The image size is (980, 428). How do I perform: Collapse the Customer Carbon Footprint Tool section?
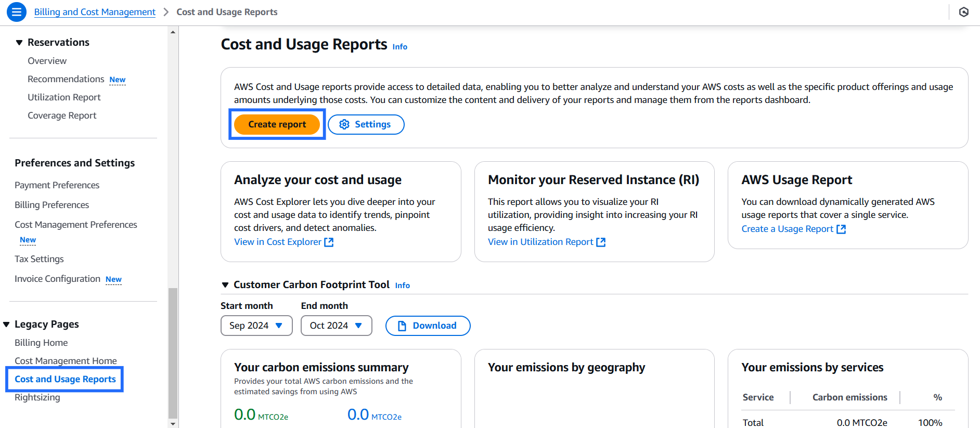coord(225,285)
